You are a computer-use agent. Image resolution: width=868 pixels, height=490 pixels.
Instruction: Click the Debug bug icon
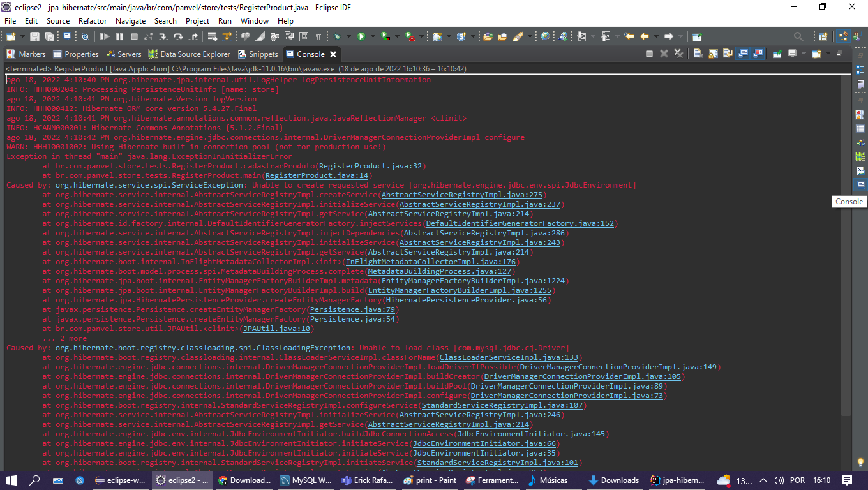[336, 36]
